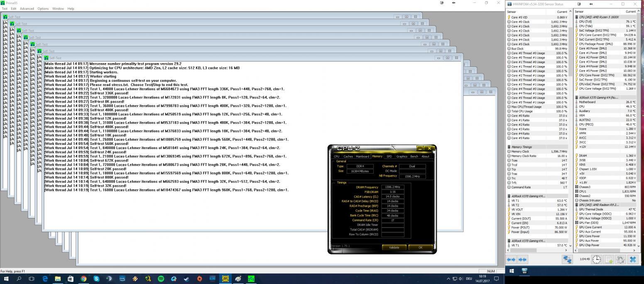Select Memory Clock sensor row

point(537,152)
